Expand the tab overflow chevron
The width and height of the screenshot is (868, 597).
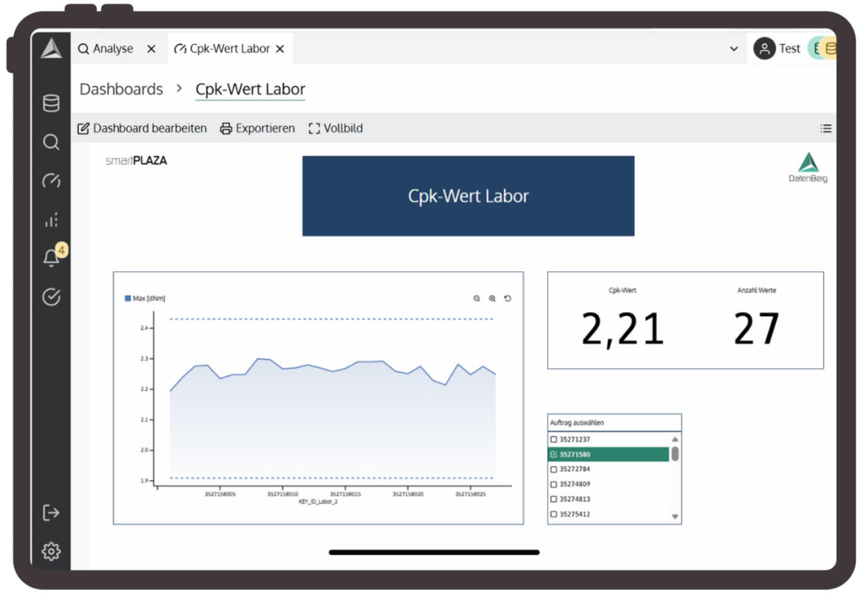(x=734, y=49)
